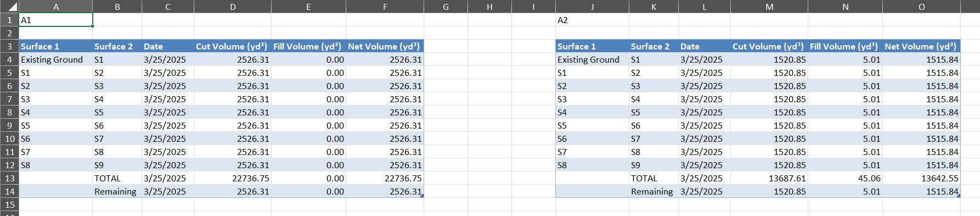This screenshot has height=216, width=980.
Task: Select left table TOTAL cut volume 22736.75
Action: pos(233,178)
